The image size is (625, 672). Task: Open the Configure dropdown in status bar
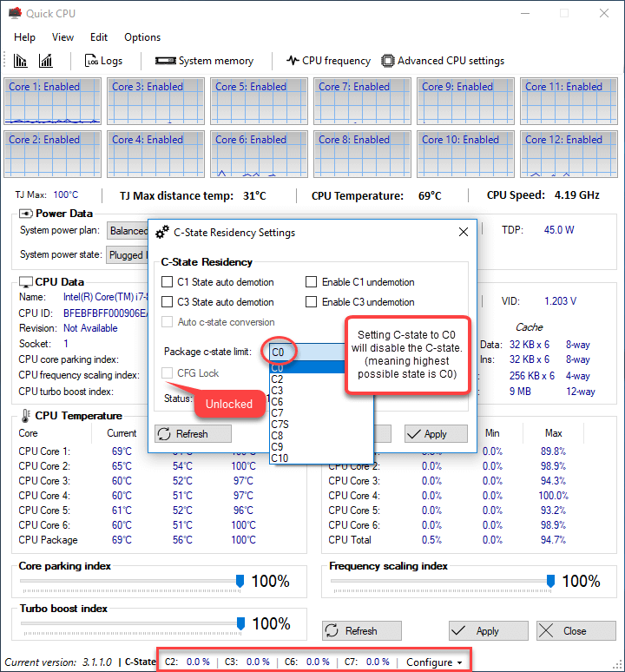pyautogui.click(x=434, y=662)
